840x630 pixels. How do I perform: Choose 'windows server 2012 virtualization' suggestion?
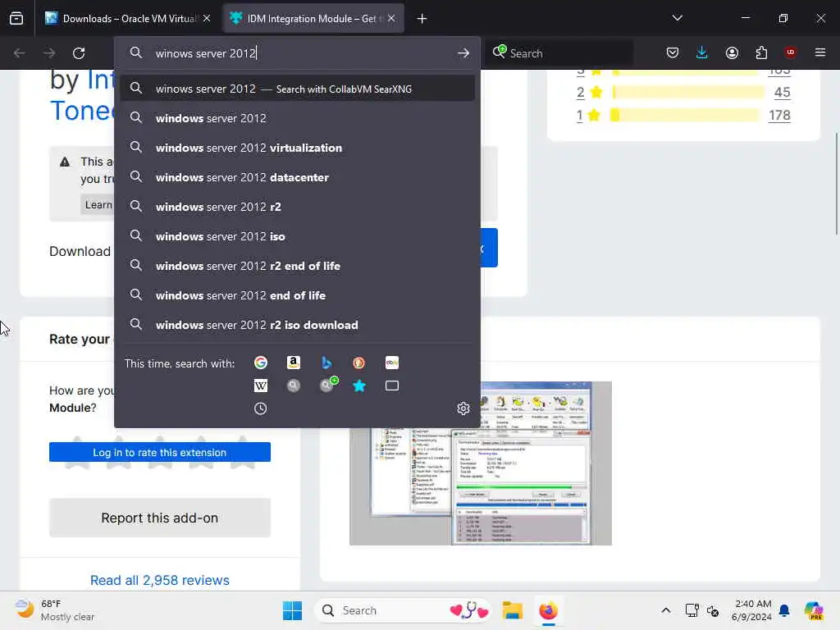pos(297,148)
